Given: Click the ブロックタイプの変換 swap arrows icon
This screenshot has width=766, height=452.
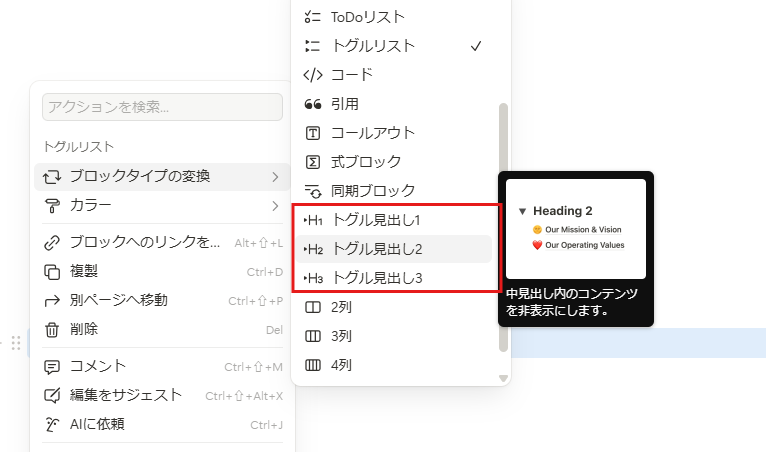Looking at the screenshot, I should click(x=52, y=176).
